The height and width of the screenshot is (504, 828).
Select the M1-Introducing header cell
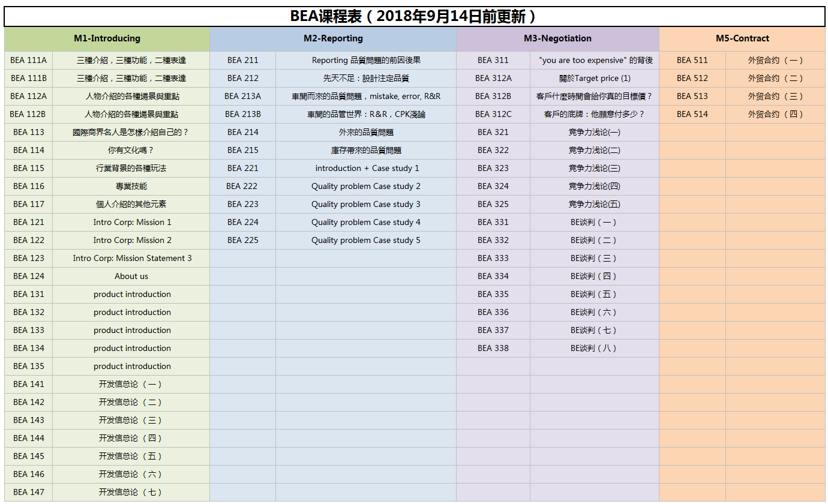tap(107, 38)
